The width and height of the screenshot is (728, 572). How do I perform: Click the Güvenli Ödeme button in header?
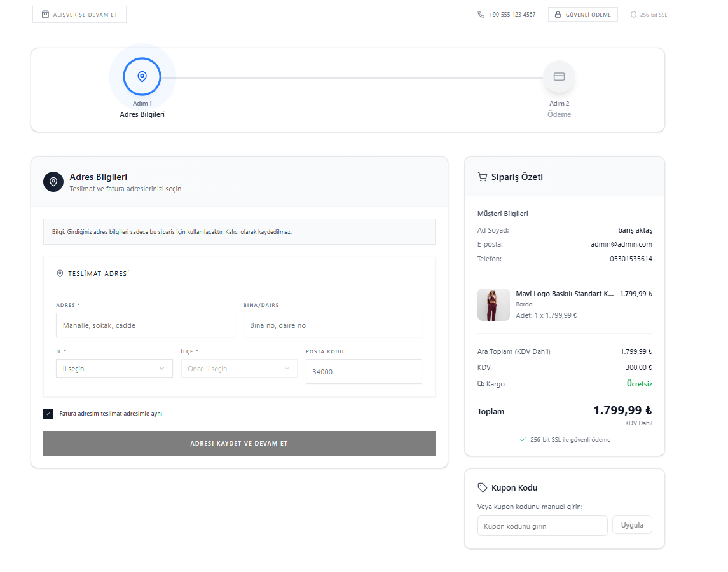[582, 14]
